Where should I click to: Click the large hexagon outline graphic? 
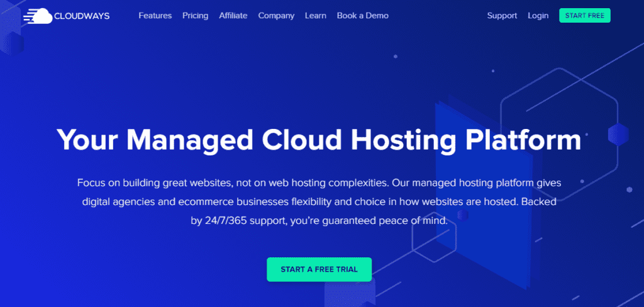point(559,134)
